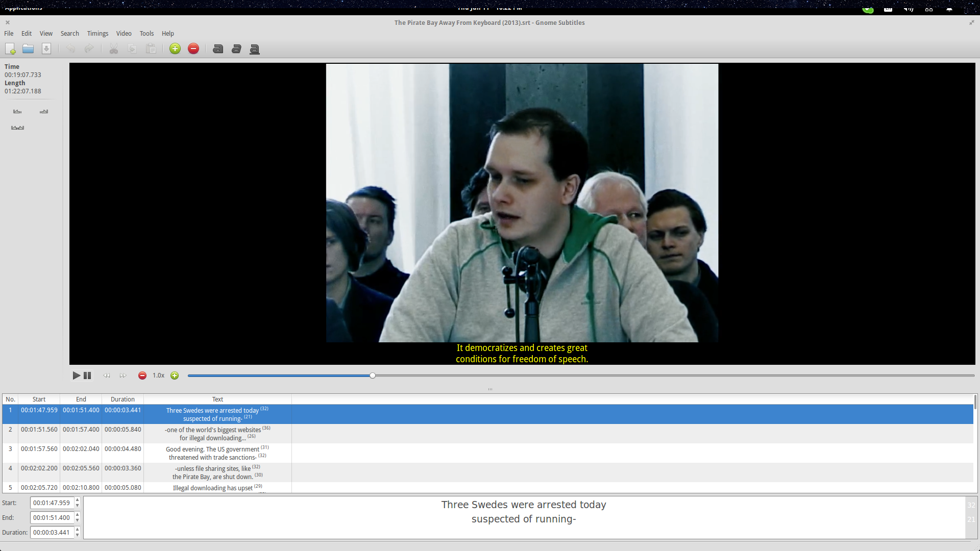Click the End column header
Screen dimensions: 980x551
tap(81, 399)
